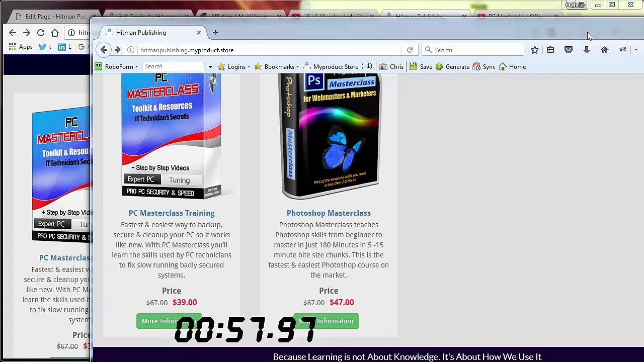View site info icon in Chrome address bar

72,33
